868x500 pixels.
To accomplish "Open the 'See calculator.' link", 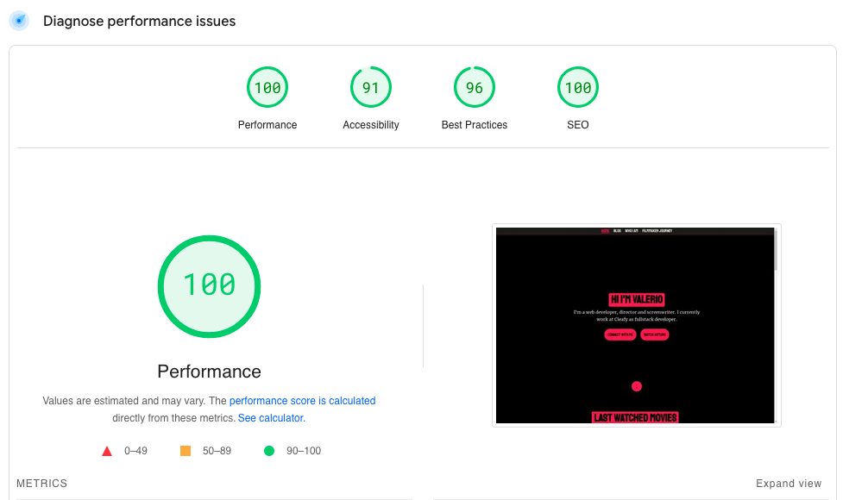I will click(x=272, y=418).
